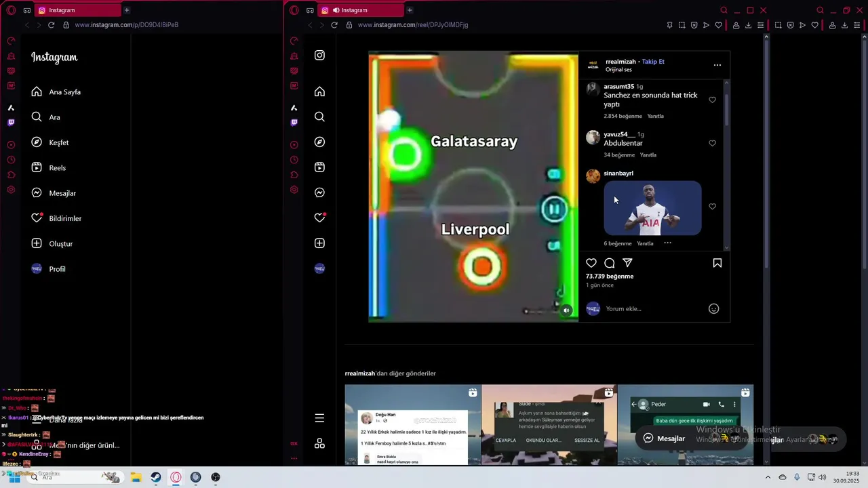
Task: Open Doğu Han reel thumbnail
Action: [412, 425]
